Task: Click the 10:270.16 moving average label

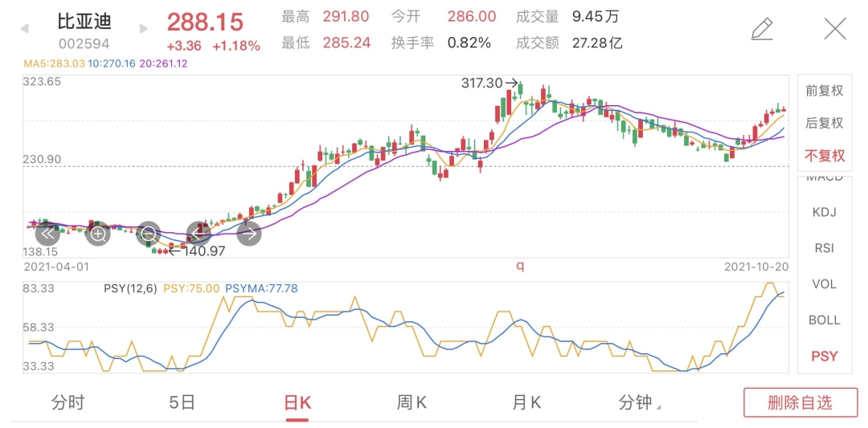Action: click(113, 63)
